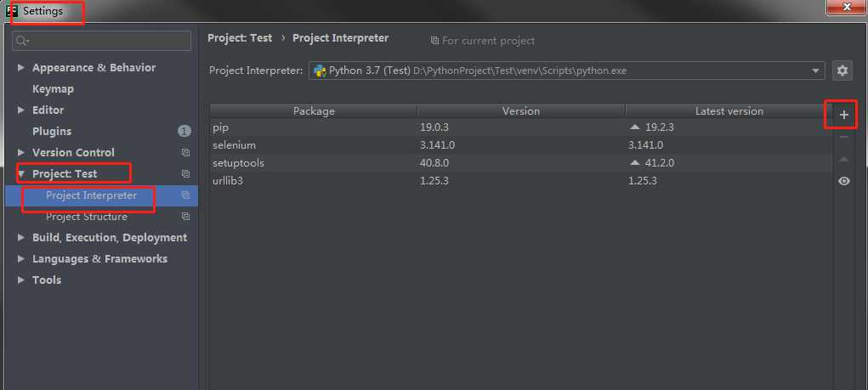Open the interpreter gear settings icon
The image size is (868, 390).
(x=842, y=71)
